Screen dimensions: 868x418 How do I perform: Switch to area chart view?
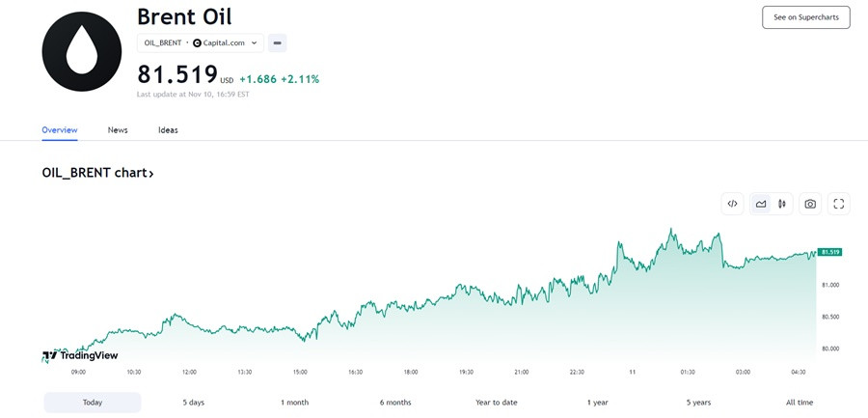761,204
